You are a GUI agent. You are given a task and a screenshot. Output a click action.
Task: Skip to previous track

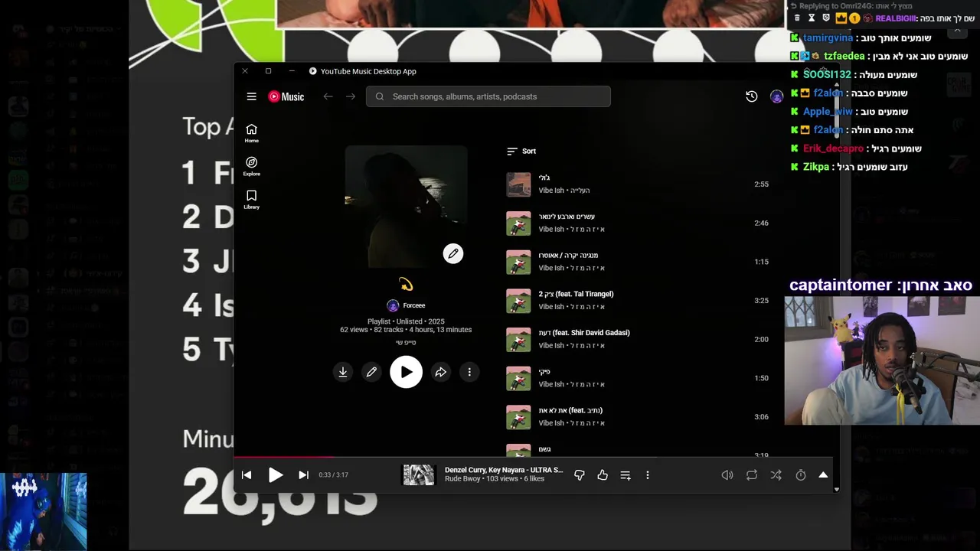pyautogui.click(x=247, y=475)
